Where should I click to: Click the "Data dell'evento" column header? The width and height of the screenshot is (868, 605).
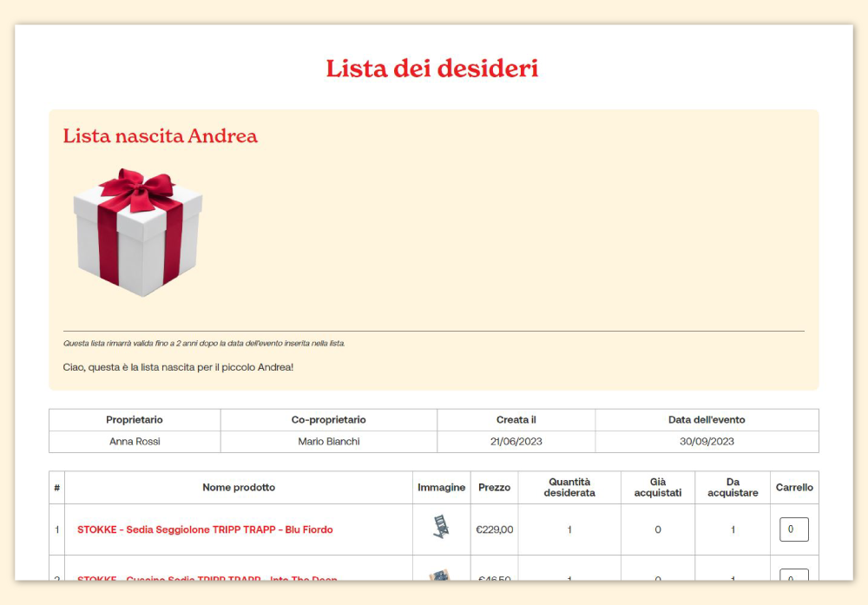(707, 419)
